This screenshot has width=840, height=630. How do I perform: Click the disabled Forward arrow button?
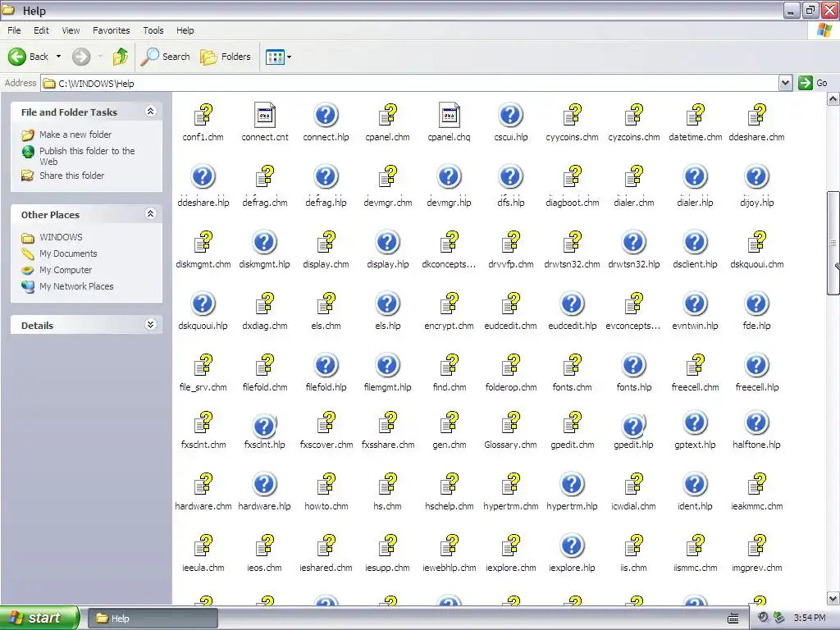[x=81, y=57]
